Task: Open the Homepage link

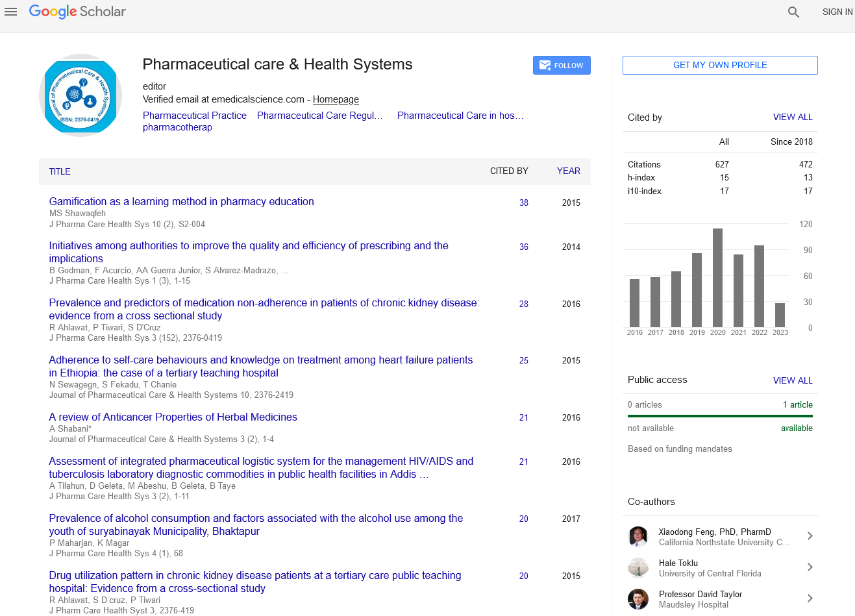Action: (x=336, y=99)
